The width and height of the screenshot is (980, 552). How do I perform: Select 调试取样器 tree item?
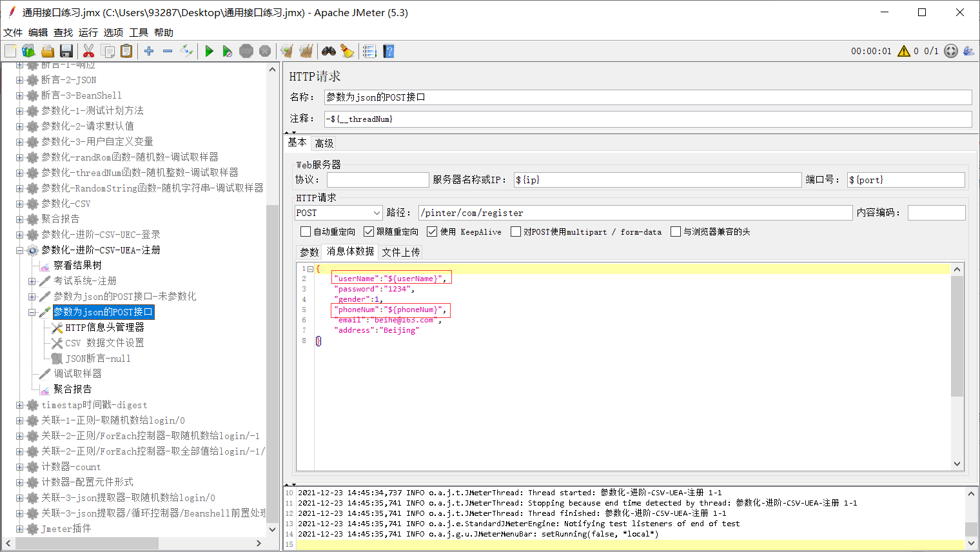pos(77,374)
